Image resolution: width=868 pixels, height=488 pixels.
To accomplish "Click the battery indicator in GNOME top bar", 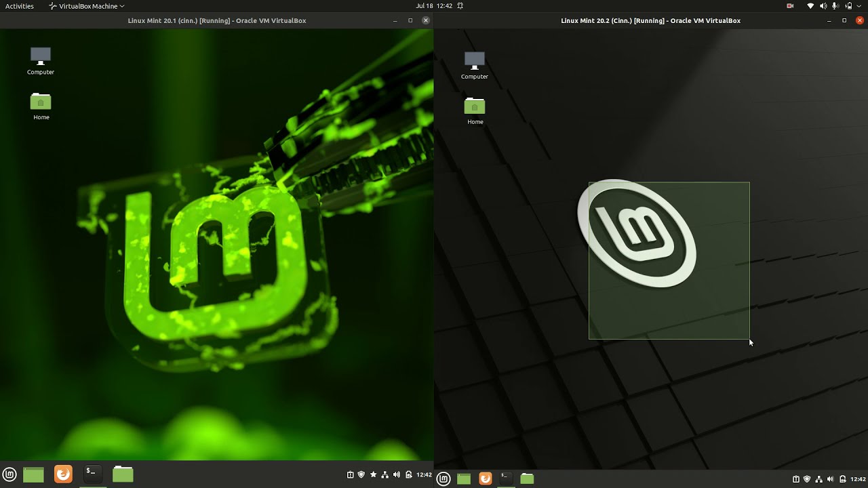I will click(x=848, y=6).
